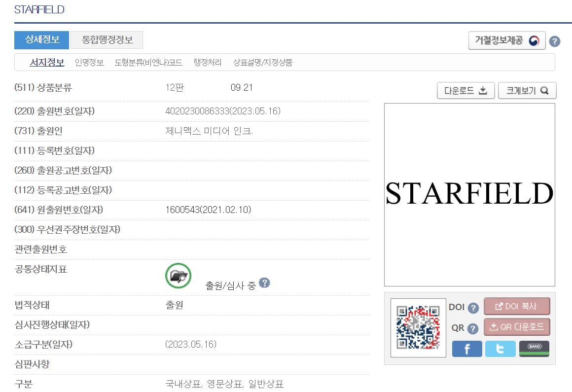This screenshot has height=392, width=572.
Task: Click the (112) 등록공고번호(일자) label
Action: (x=63, y=190)
